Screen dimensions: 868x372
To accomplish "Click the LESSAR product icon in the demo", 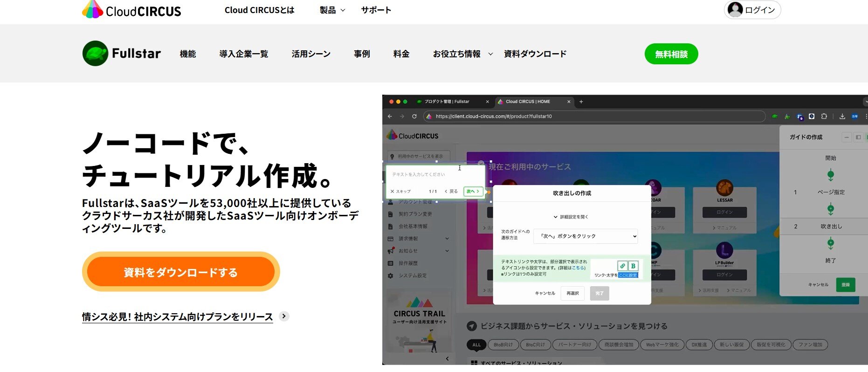I will point(724,188).
